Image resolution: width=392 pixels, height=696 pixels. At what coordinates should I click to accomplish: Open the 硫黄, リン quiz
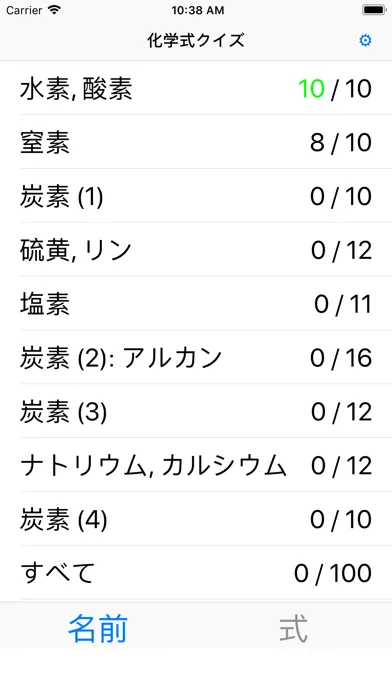tap(196, 250)
